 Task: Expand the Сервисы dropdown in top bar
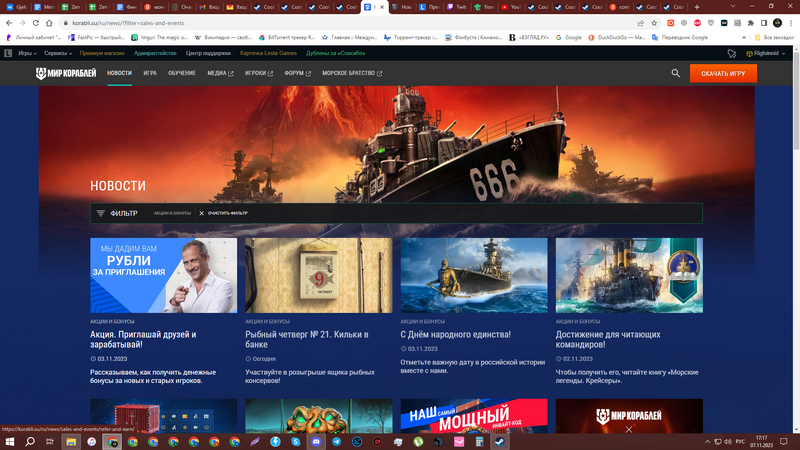58,53
